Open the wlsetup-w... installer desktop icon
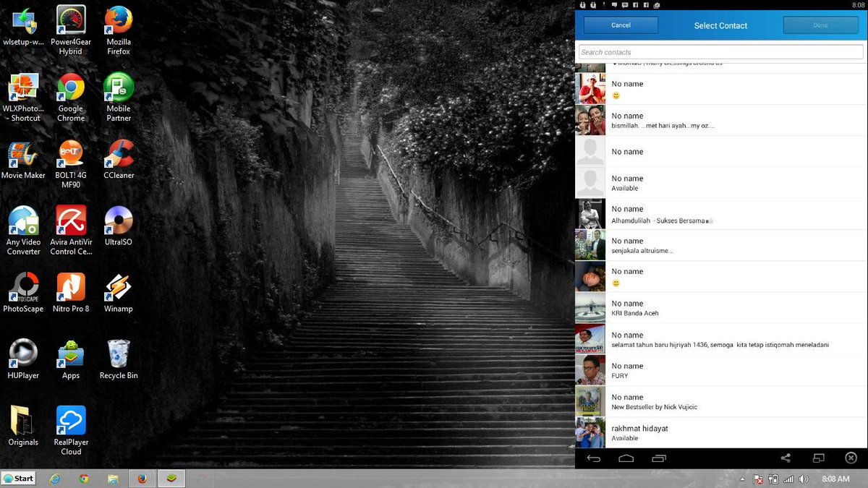The height and width of the screenshot is (488, 868). pos(23,25)
